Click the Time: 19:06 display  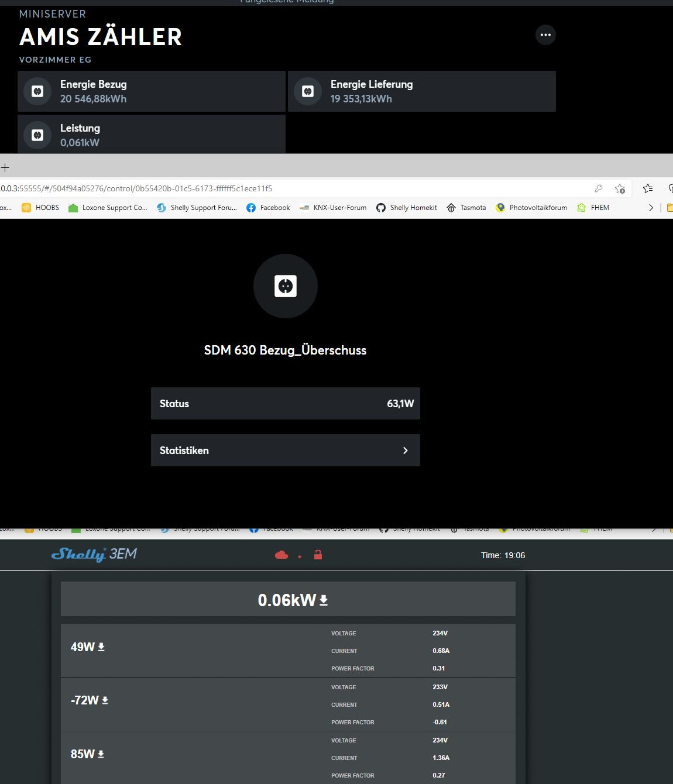pos(503,555)
